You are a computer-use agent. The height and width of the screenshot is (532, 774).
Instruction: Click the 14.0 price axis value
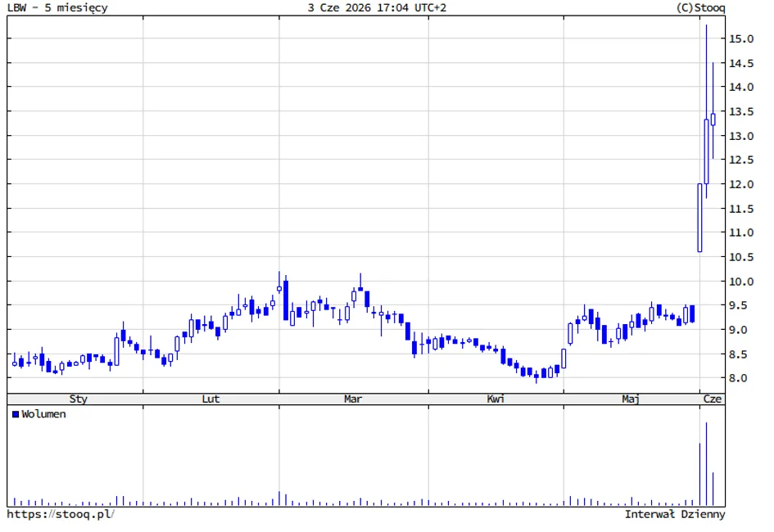pyautogui.click(x=741, y=88)
